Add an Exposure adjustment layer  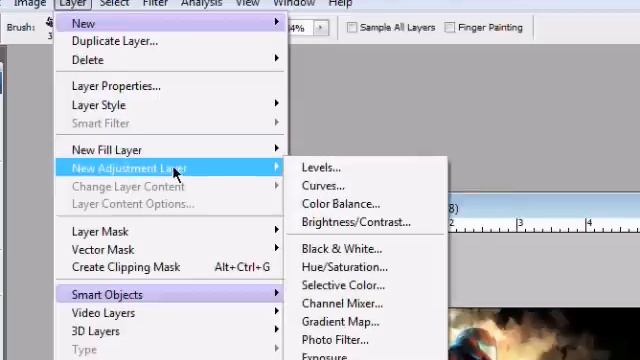tap(366, 355)
